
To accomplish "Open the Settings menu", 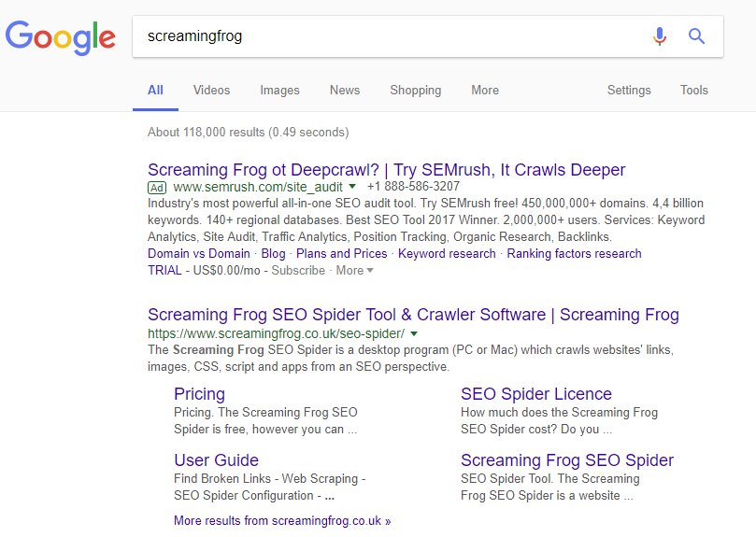I will click(x=629, y=91).
